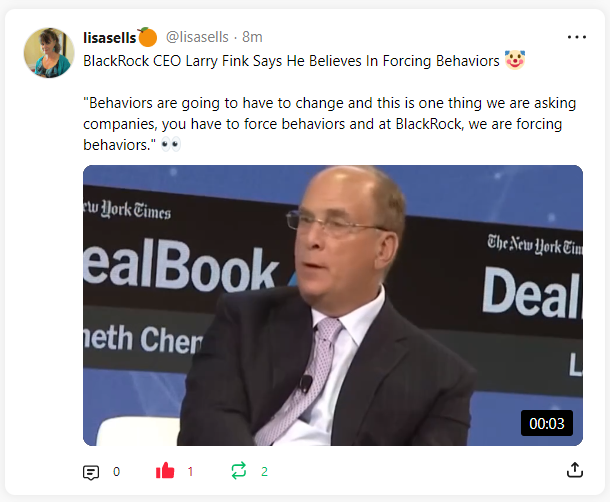Click the clown face emoji in headline

tap(515, 60)
